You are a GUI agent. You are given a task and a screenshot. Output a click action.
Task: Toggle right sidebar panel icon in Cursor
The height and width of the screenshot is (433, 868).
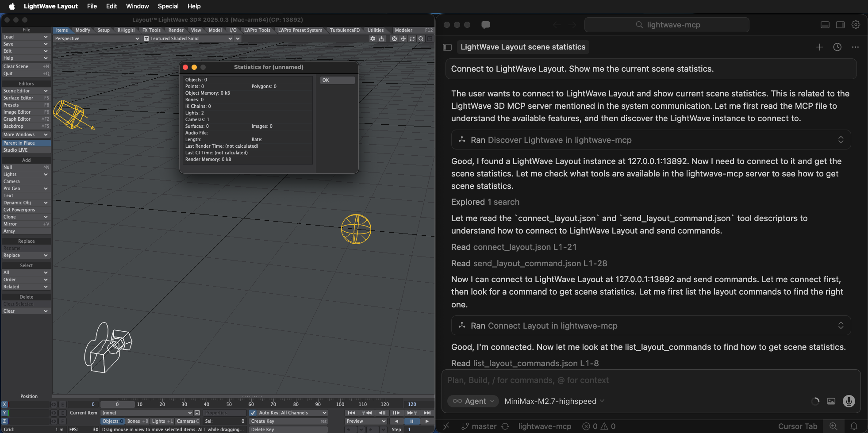(840, 25)
